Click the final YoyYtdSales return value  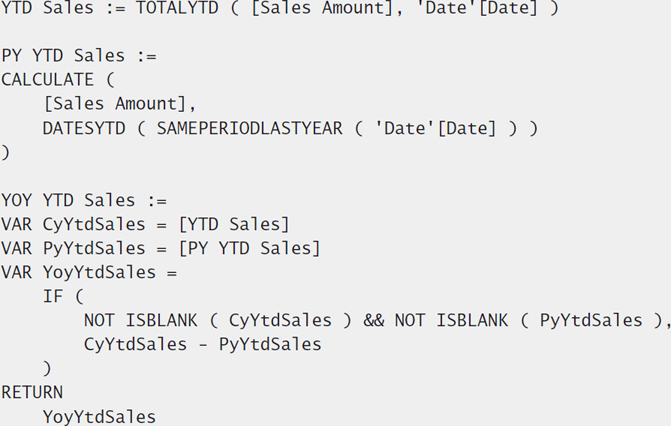(x=99, y=417)
